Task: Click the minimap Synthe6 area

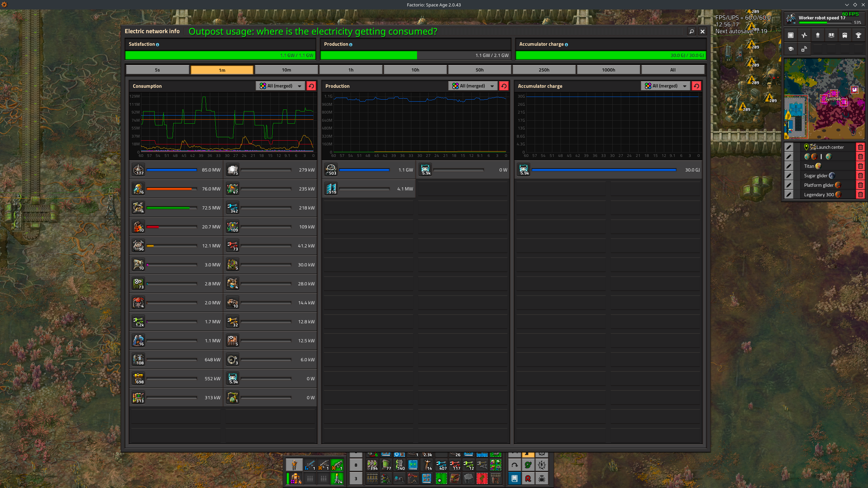Action: pyautogui.click(x=833, y=99)
